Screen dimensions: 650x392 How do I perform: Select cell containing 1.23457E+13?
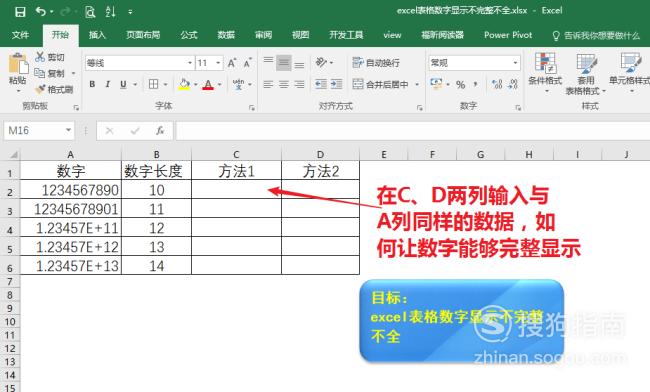point(71,266)
